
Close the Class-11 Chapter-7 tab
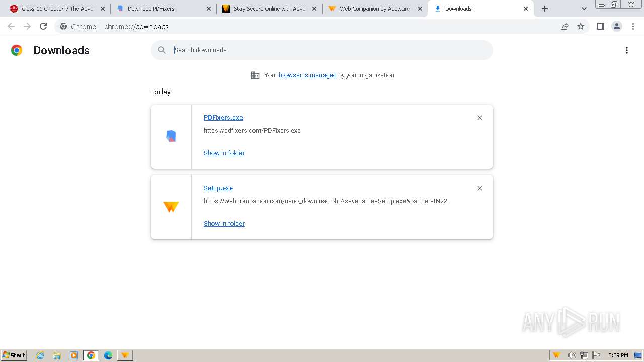pyautogui.click(x=103, y=9)
